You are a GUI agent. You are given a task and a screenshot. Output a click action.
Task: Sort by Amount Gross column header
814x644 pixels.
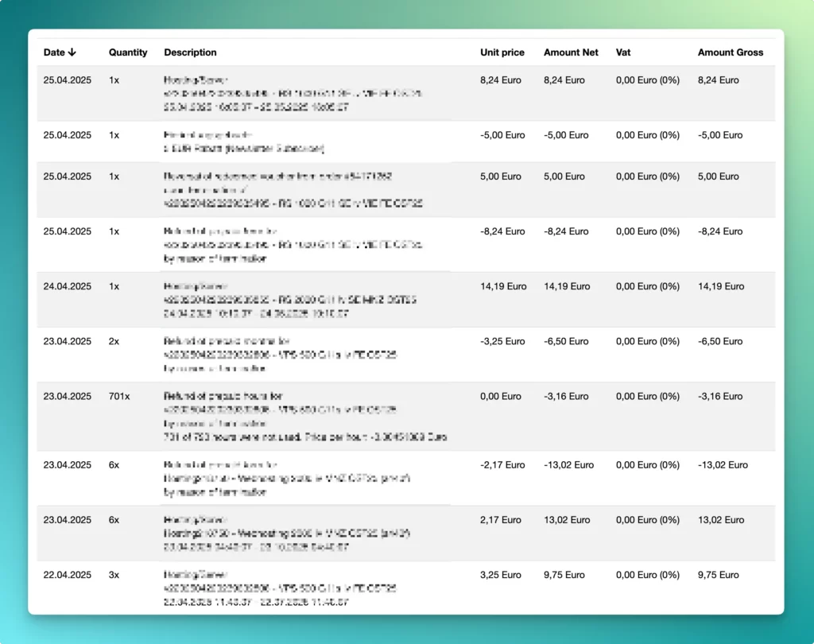tap(730, 52)
